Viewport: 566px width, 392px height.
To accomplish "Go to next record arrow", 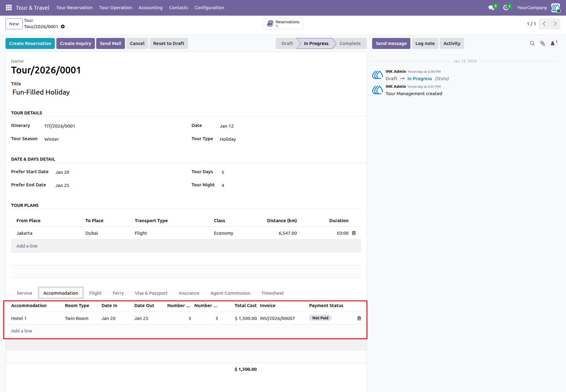I will (x=555, y=24).
